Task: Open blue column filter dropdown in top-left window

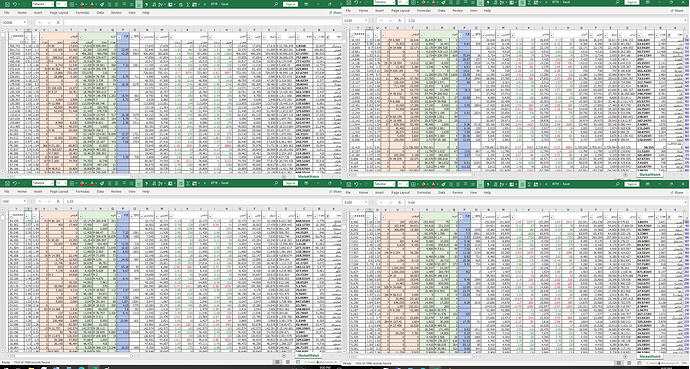Action: tap(119, 37)
